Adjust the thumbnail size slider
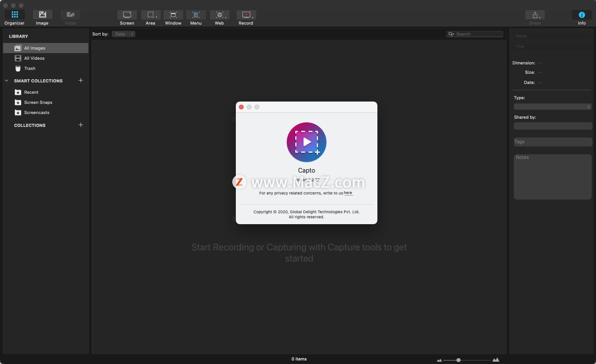Image resolution: width=596 pixels, height=364 pixels. (458, 360)
